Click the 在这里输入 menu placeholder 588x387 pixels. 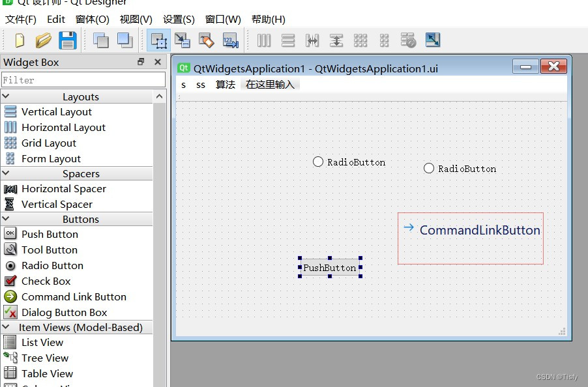coord(270,85)
